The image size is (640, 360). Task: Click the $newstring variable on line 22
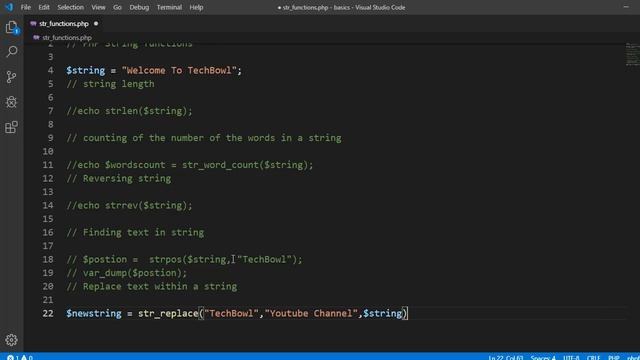[x=94, y=313]
